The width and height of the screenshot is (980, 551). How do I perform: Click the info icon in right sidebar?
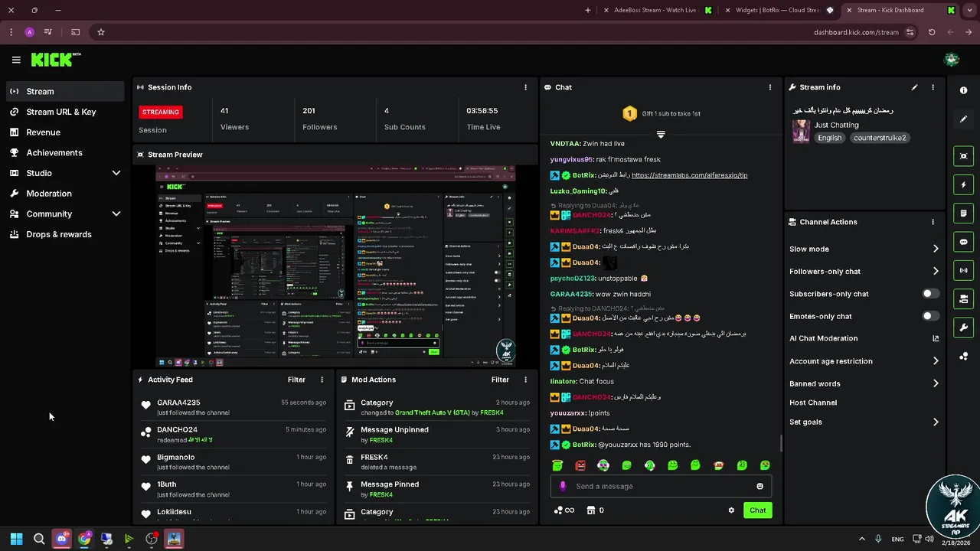964,90
